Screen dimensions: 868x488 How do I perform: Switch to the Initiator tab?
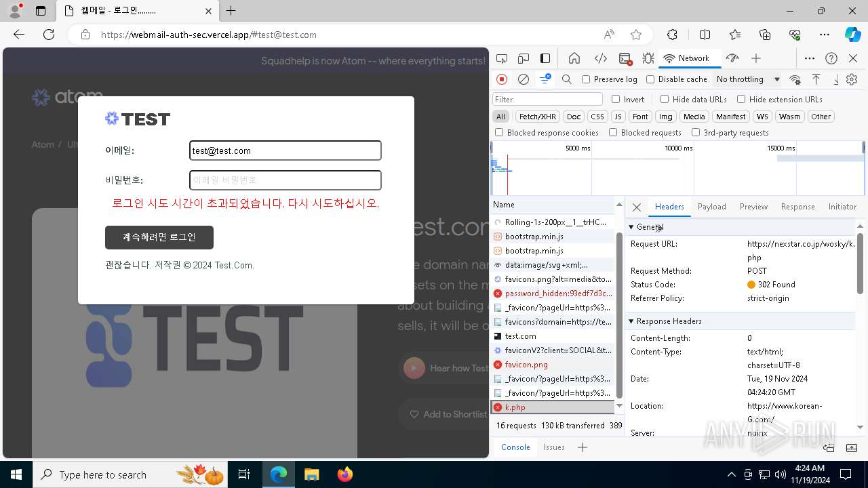[x=842, y=207]
